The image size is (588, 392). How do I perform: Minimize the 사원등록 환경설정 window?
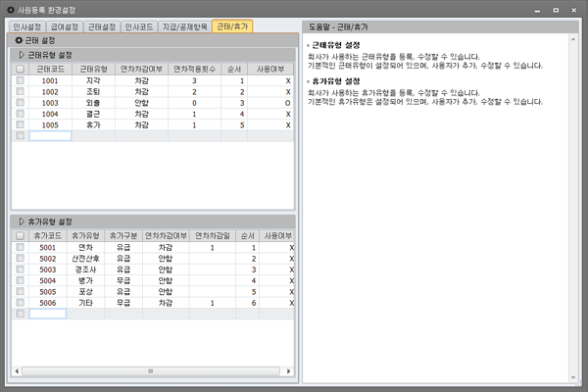point(537,10)
